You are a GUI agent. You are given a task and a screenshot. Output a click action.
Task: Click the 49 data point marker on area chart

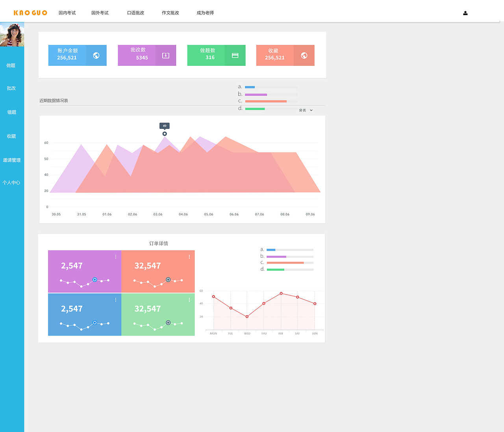(165, 134)
